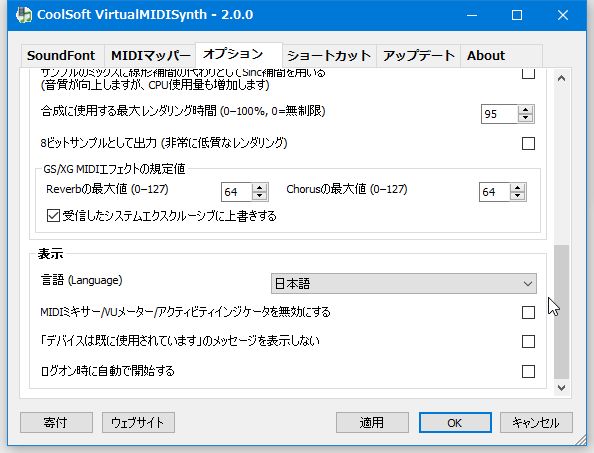This screenshot has width=594, height=453.
Task: Close the VirtualMIDISynth window
Action: [563, 15]
